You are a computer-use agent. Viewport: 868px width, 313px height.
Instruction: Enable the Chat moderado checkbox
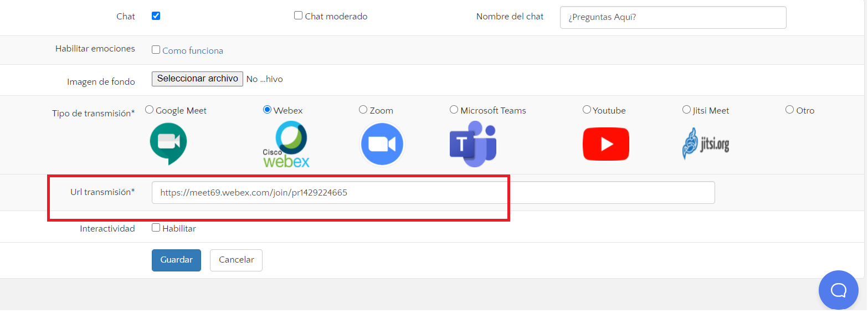click(298, 16)
